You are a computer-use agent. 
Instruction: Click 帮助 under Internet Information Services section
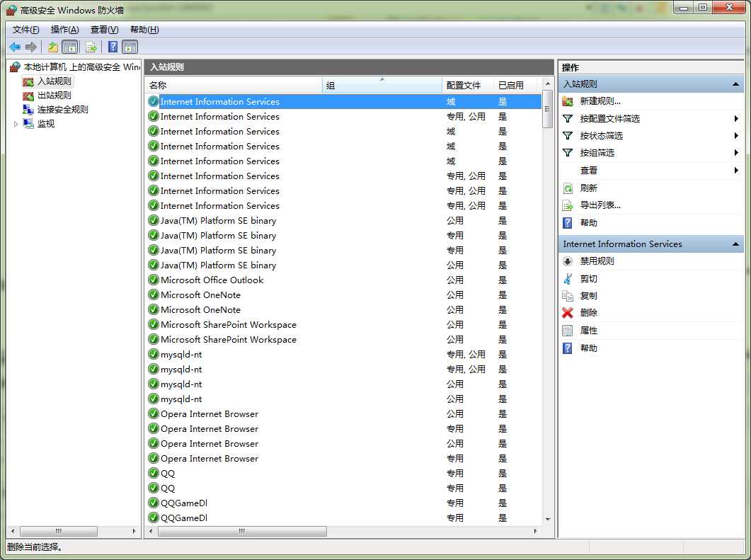click(x=589, y=348)
